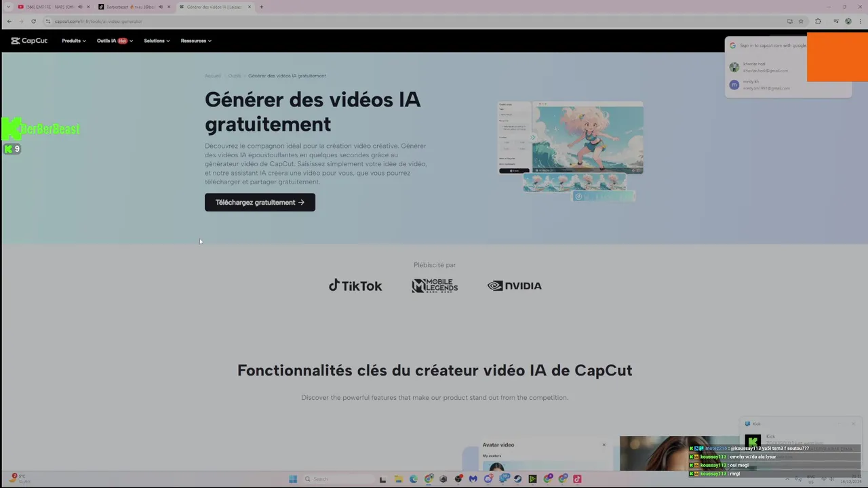The width and height of the screenshot is (868, 488).
Task: Close the Avatar video panel
Action: 604,445
